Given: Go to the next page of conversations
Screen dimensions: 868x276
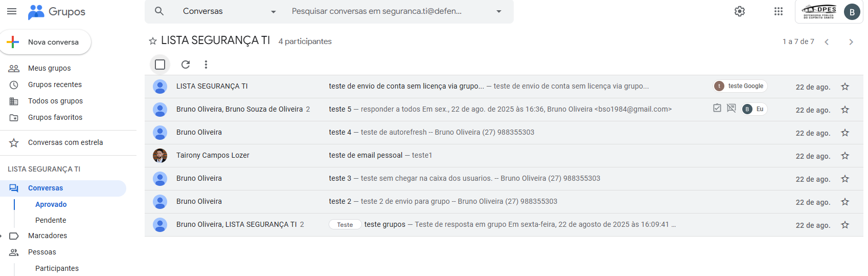Looking at the screenshot, I should tap(851, 42).
